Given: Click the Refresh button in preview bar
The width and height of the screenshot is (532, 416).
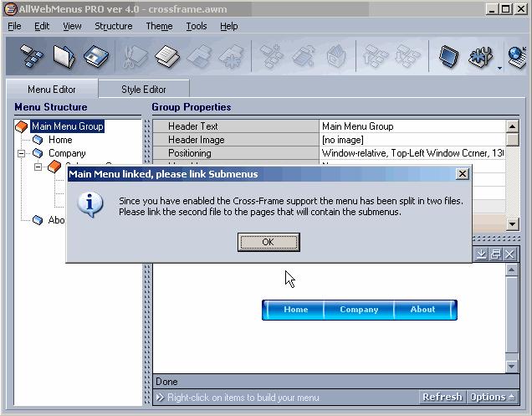Looking at the screenshot, I should tap(442, 397).
